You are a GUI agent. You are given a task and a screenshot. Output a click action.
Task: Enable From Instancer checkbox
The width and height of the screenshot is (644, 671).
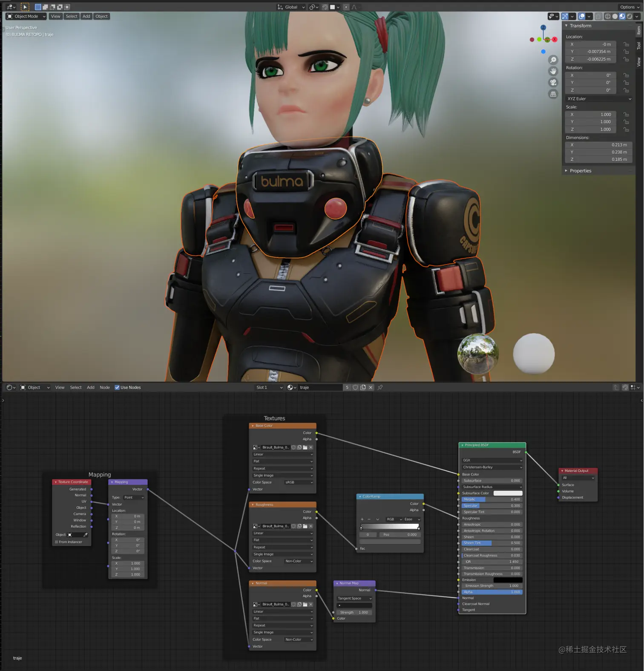point(57,542)
